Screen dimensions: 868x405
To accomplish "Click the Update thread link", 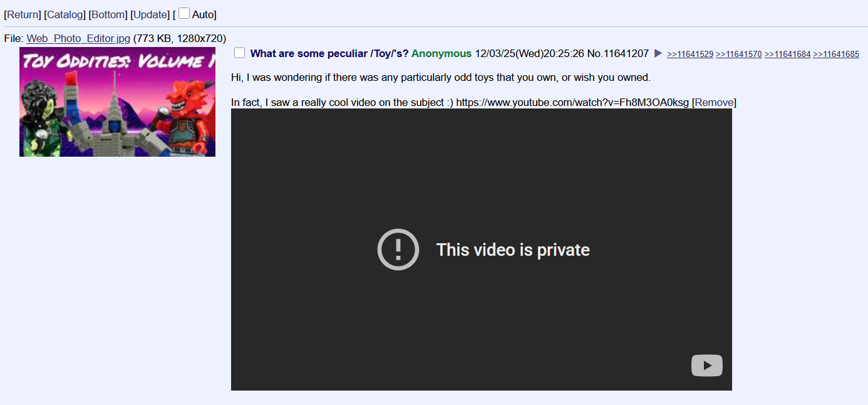I will [151, 14].
